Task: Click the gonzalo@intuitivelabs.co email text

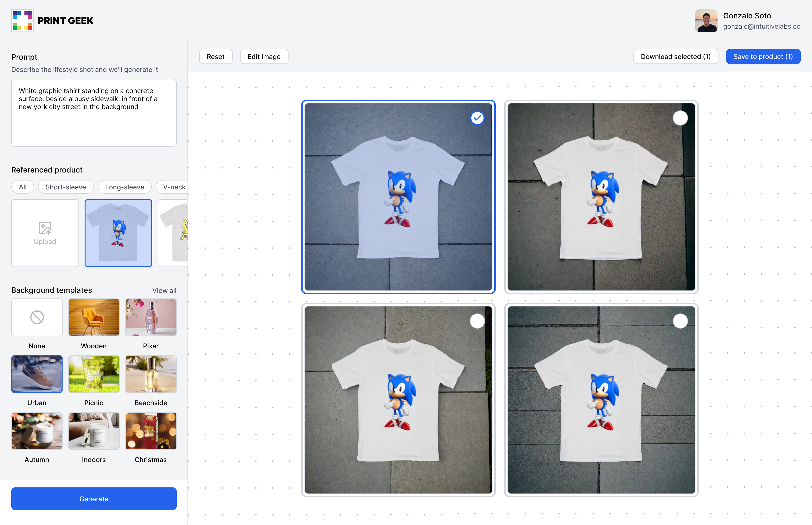Action: pyautogui.click(x=761, y=26)
